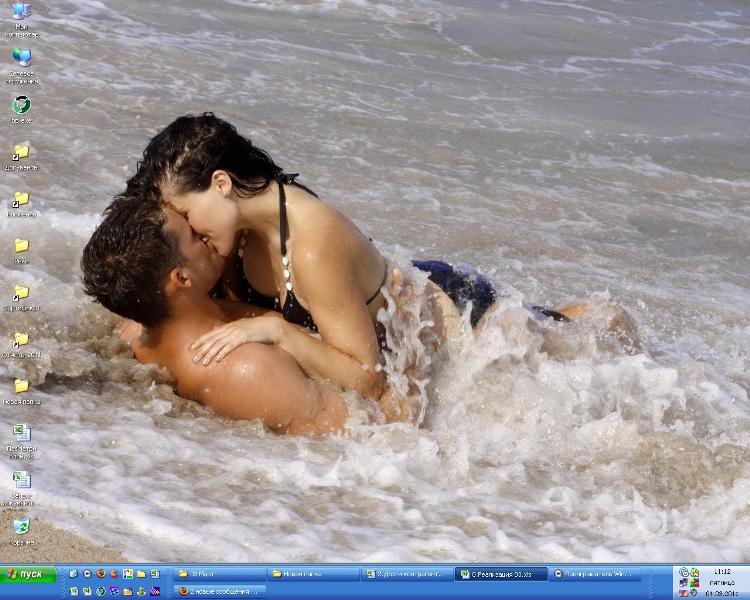Switch to the Новая папка taskbar window
This screenshot has height=600, width=750.
click(x=313, y=574)
